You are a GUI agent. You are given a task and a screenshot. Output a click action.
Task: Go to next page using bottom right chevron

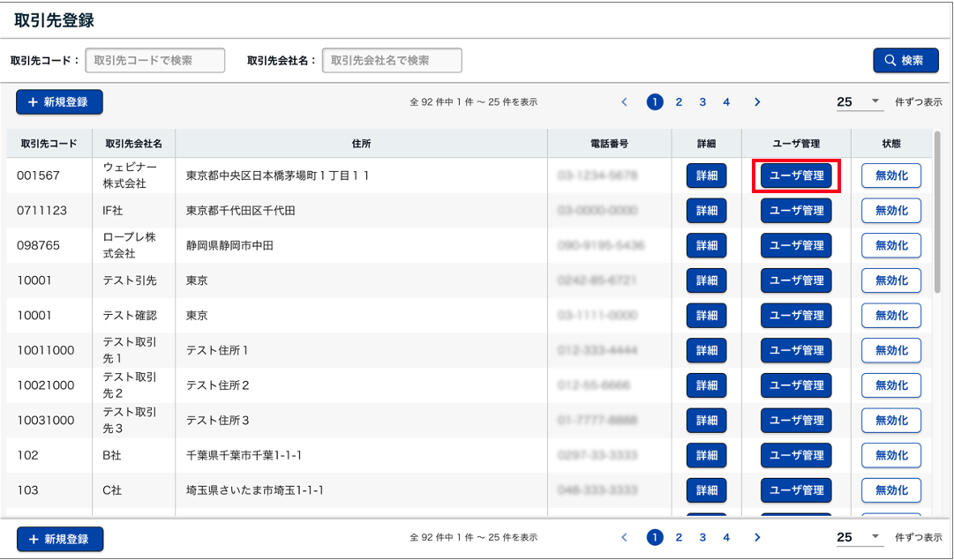757,537
